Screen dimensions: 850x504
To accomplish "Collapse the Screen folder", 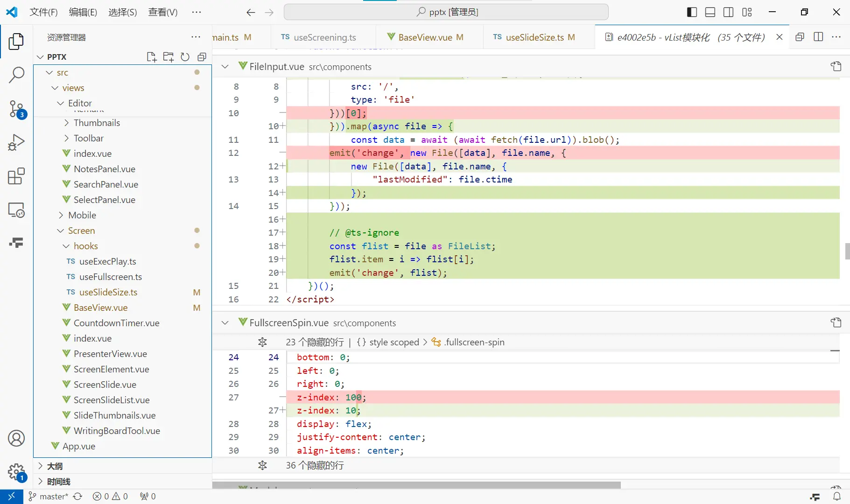I will [x=61, y=231].
